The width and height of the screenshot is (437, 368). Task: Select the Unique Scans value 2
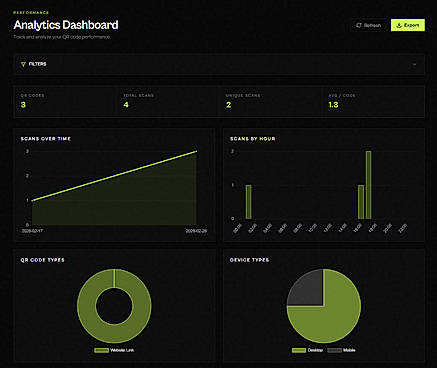coord(228,105)
